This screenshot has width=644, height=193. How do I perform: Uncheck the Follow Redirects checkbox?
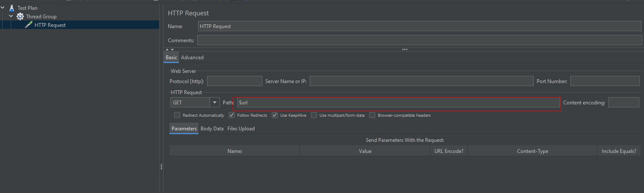click(232, 115)
